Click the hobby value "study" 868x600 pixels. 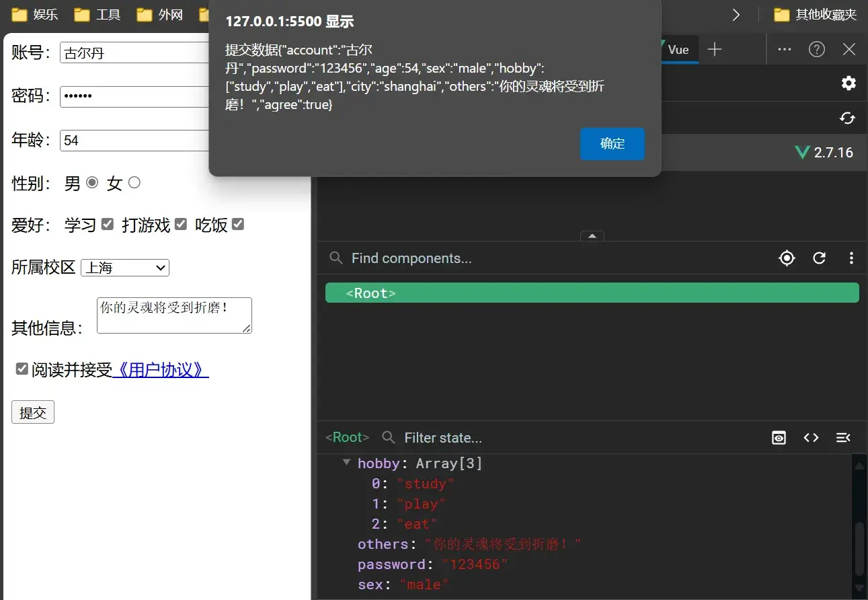pyautogui.click(x=426, y=484)
